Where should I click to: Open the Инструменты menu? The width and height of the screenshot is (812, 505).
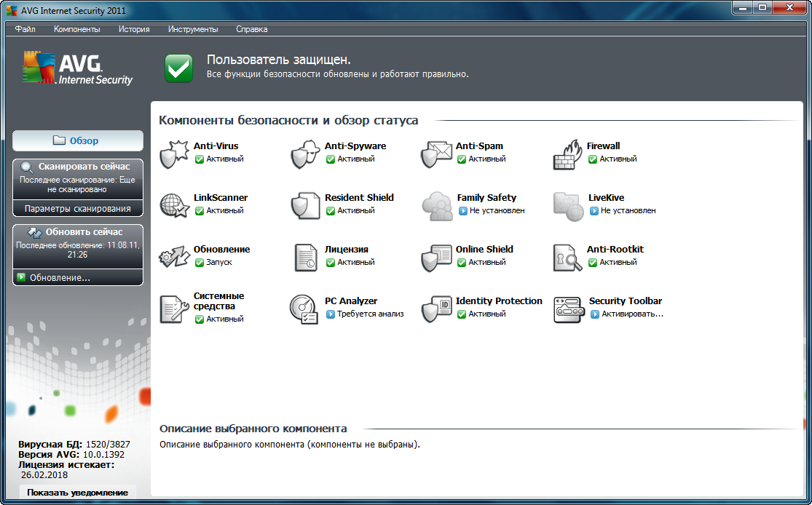coord(193,29)
